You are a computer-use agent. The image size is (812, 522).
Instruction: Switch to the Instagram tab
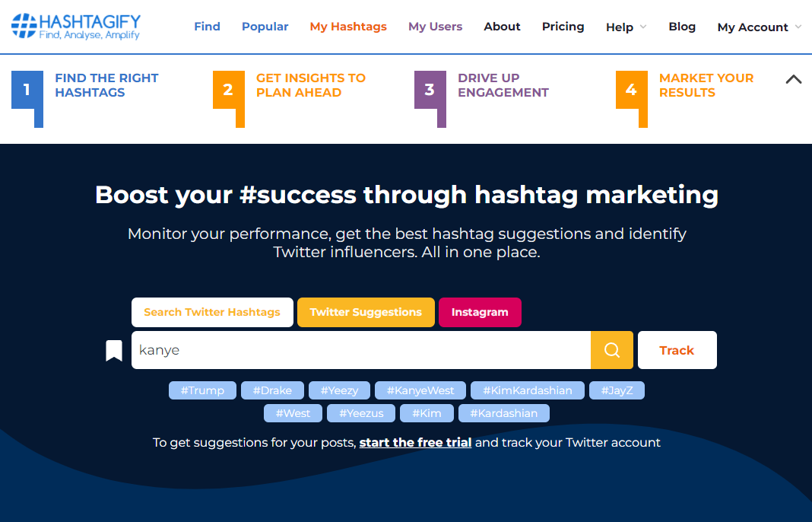coord(480,312)
